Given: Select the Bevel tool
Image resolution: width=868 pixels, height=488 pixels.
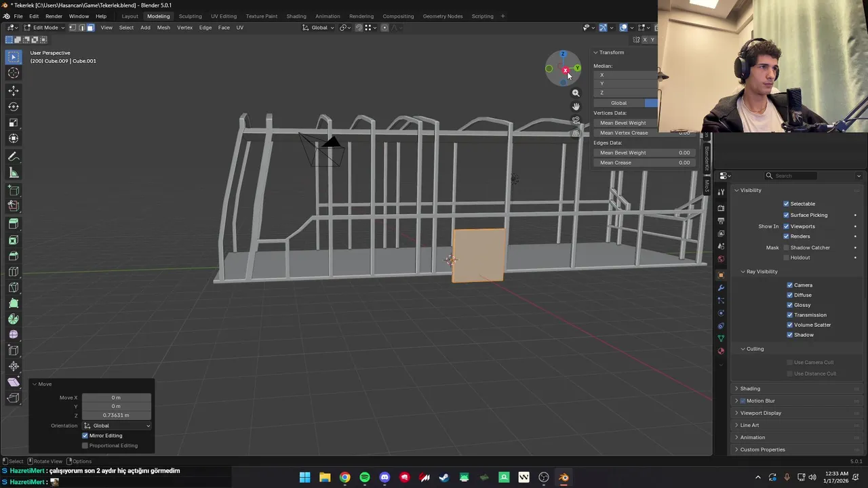Looking at the screenshot, I should click(14, 256).
